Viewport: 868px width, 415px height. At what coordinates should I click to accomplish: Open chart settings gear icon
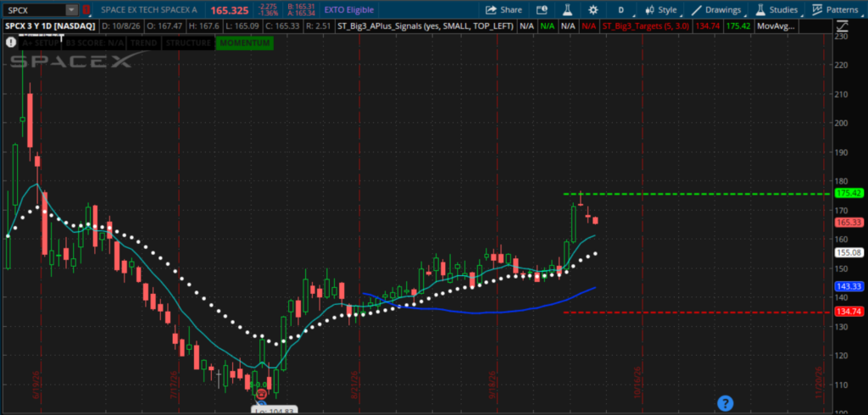(x=593, y=9)
